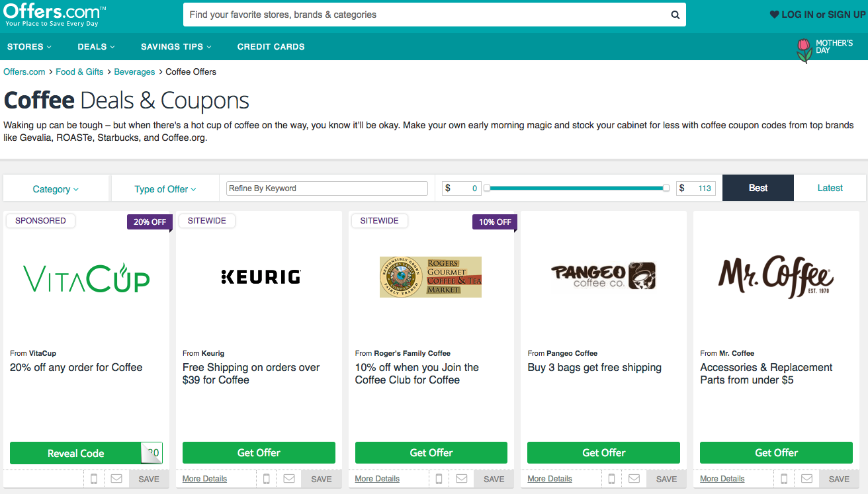
Task: Click SITEWIDE label on Keurig card
Action: pyautogui.click(x=206, y=221)
